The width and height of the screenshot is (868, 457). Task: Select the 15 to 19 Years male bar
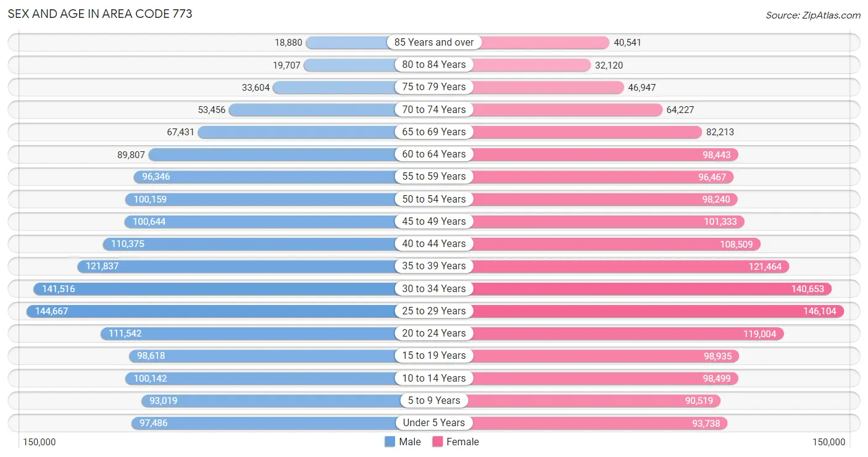[282, 356]
